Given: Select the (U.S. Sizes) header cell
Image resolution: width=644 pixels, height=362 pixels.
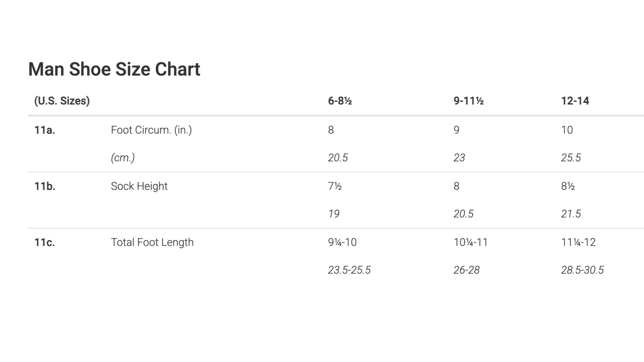Looking at the screenshot, I should 62,101.
